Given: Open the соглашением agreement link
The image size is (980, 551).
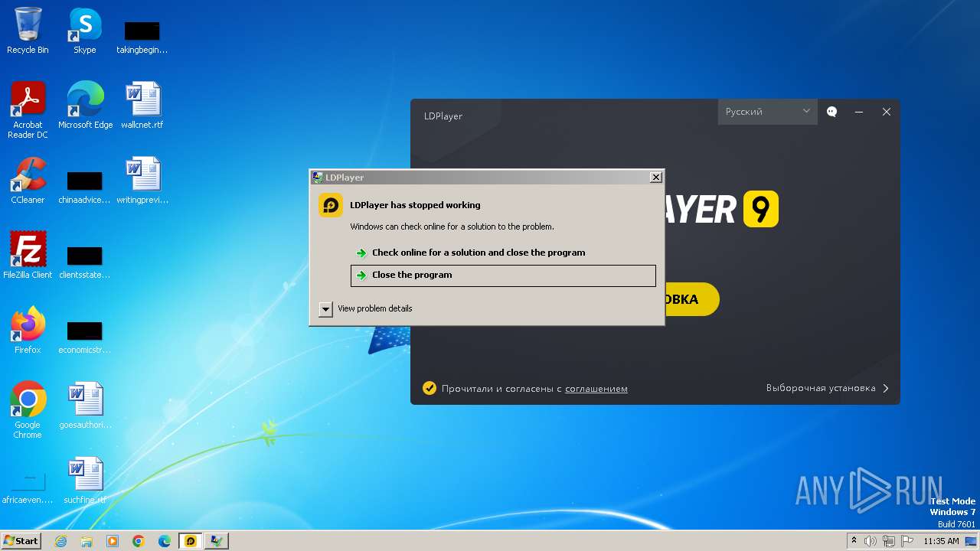Looking at the screenshot, I should [596, 389].
